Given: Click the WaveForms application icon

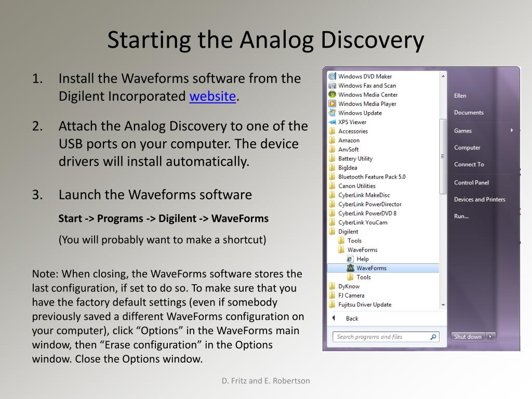Looking at the screenshot, I should 351,268.
